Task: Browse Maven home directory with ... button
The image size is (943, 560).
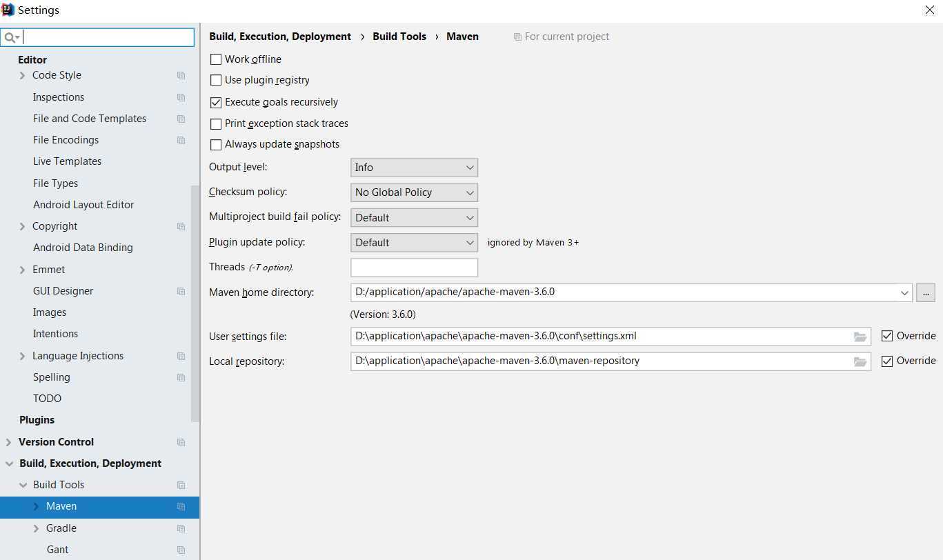Action: (925, 292)
